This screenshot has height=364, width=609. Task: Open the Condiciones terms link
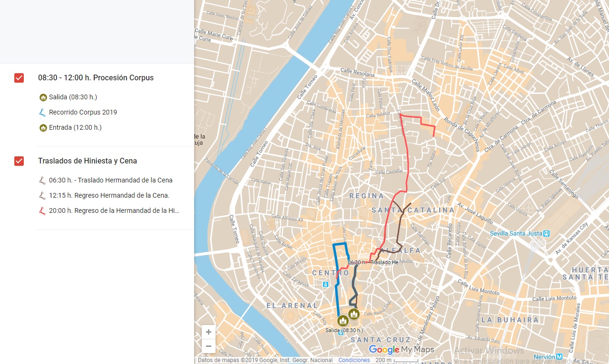[354, 360]
